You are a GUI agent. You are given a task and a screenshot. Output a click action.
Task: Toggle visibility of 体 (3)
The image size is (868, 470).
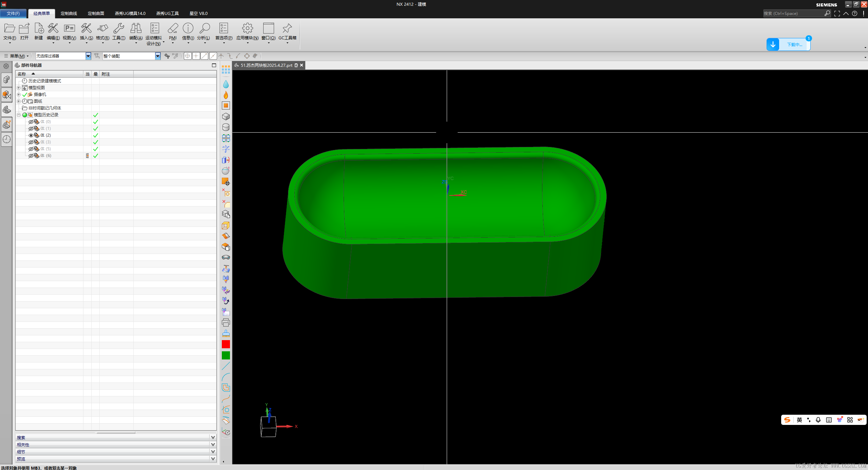coord(31,142)
